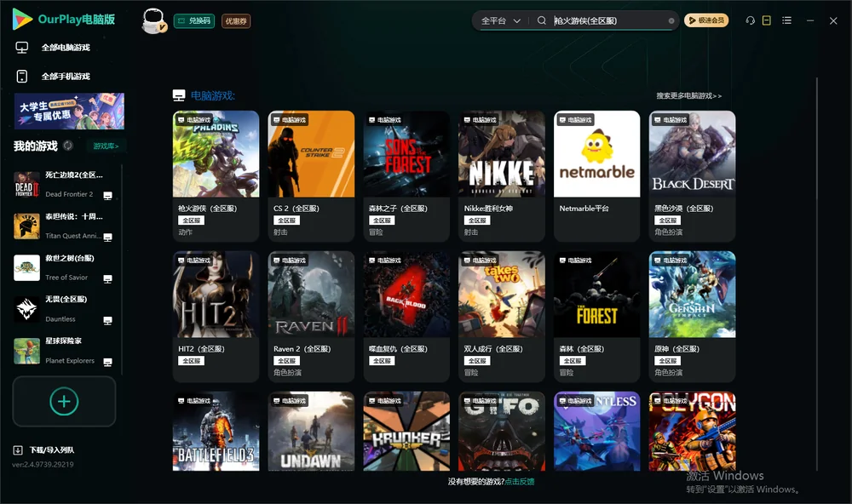Select 死亡边境2 Dead Frontier 2 in my games
The image size is (852, 504).
point(66,185)
